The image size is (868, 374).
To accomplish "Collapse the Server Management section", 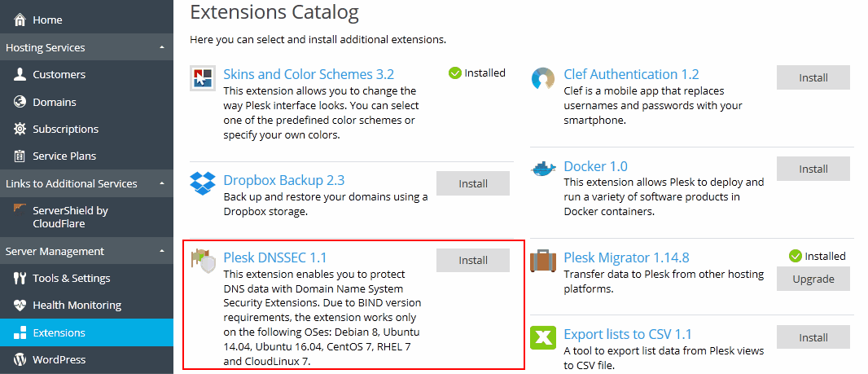I will click(x=161, y=252).
